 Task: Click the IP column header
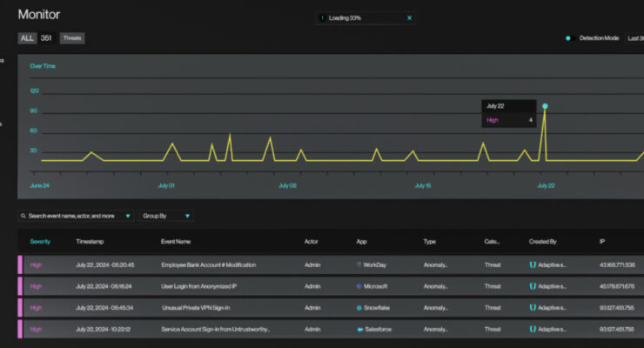602,241
